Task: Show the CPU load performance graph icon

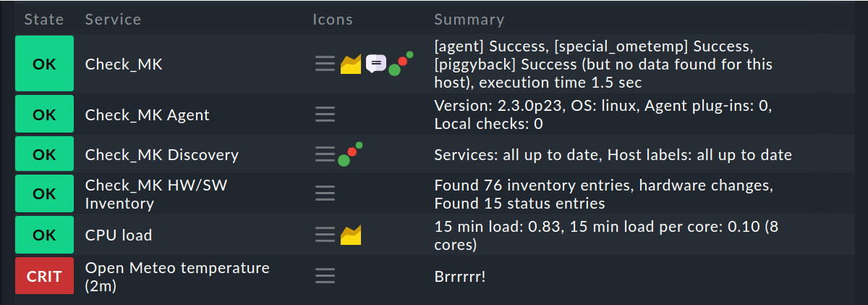Action: pos(351,235)
